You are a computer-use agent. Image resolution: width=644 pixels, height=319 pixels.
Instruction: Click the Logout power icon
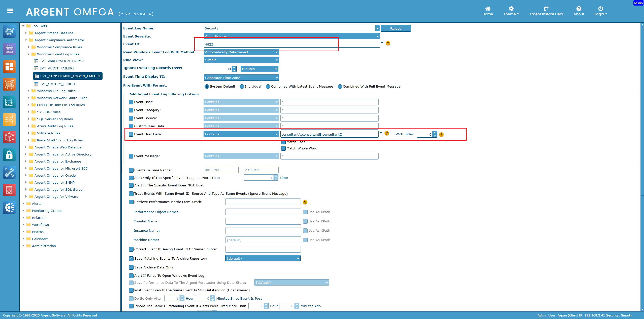600,9
